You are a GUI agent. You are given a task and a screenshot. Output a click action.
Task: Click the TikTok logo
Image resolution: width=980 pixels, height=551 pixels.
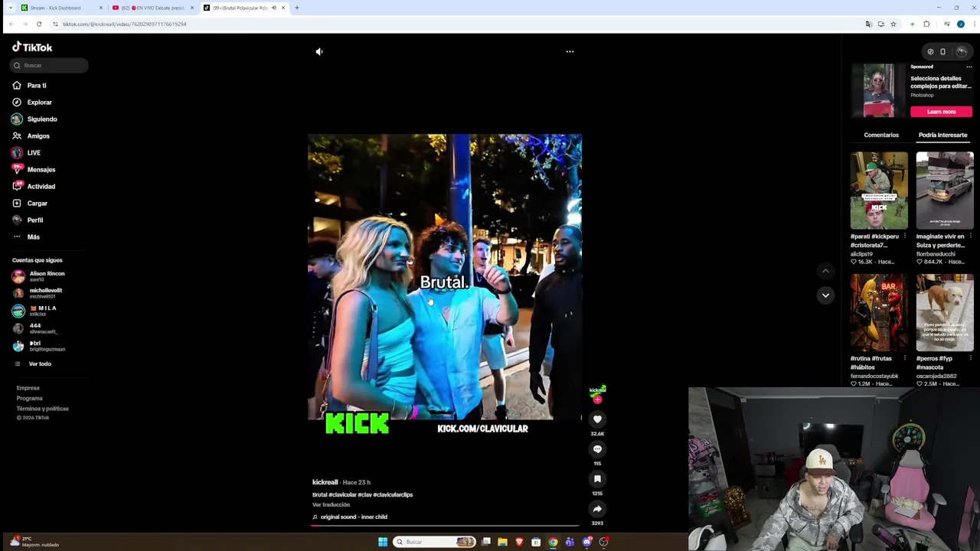[32, 47]
